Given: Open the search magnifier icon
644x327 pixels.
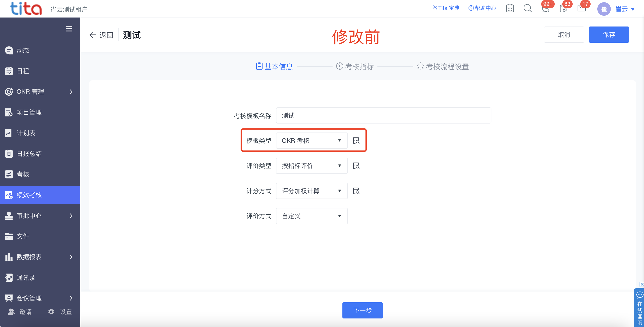Looking at the screenshot, I should [x=528, y=9].
